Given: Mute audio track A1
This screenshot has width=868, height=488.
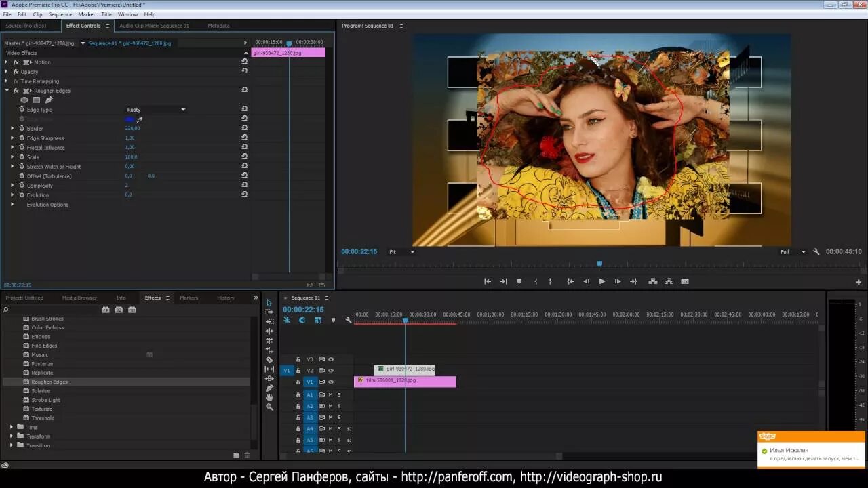Looking at the screenshot, I should coord(330,394).
